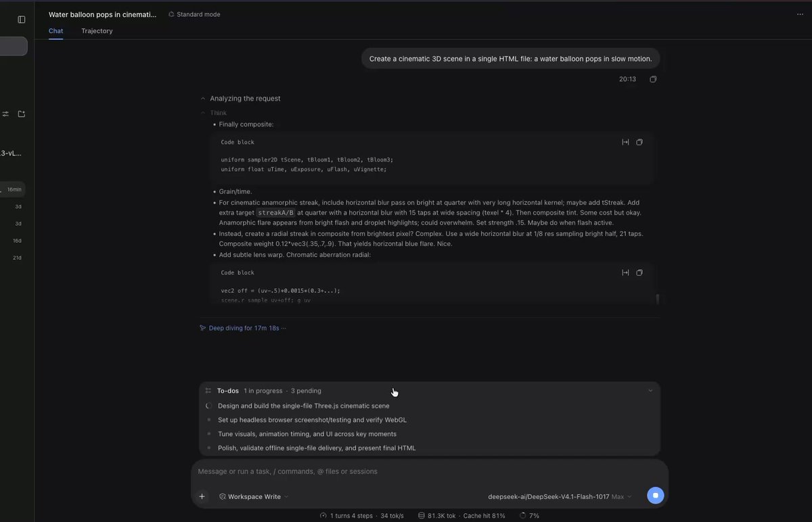Click the 3.3-vL sidebar project entry
Image resolution: width=812 pixels, height=522 pixels.
click(11, 153)
